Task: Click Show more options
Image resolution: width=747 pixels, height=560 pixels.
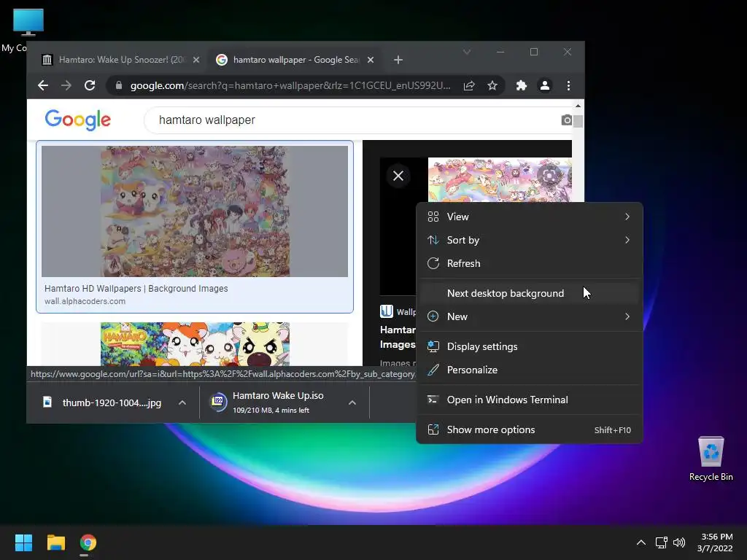Action: [x=530, y=430]
